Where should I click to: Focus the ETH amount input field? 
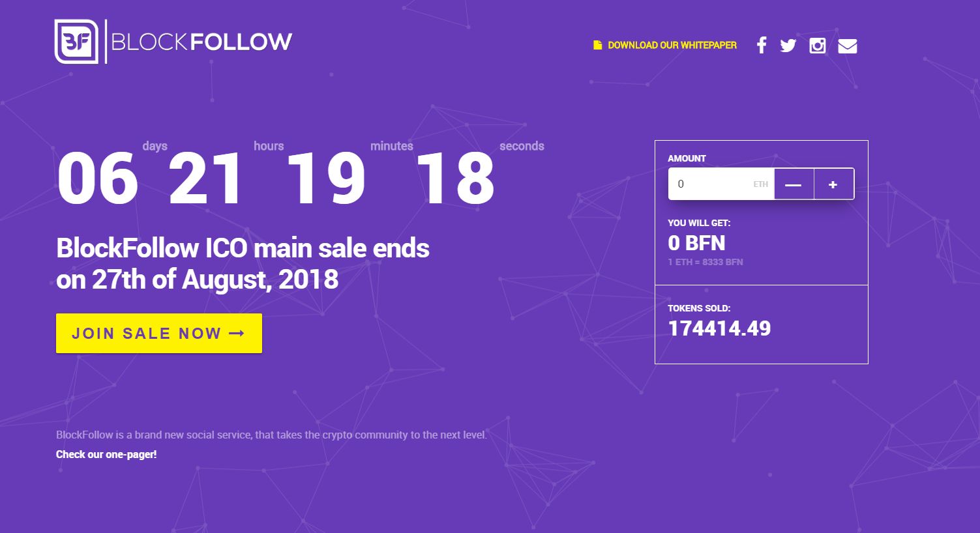[x=721, y=184]
